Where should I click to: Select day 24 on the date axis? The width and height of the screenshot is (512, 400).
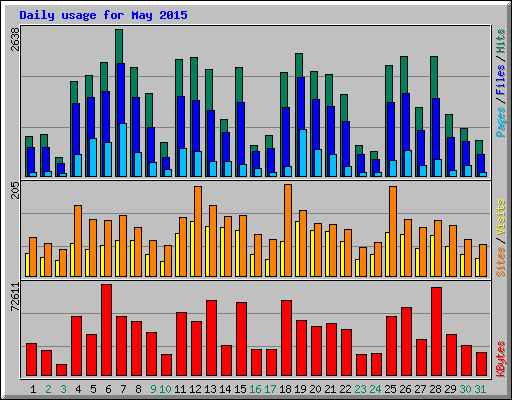click(x=375, y=389)
